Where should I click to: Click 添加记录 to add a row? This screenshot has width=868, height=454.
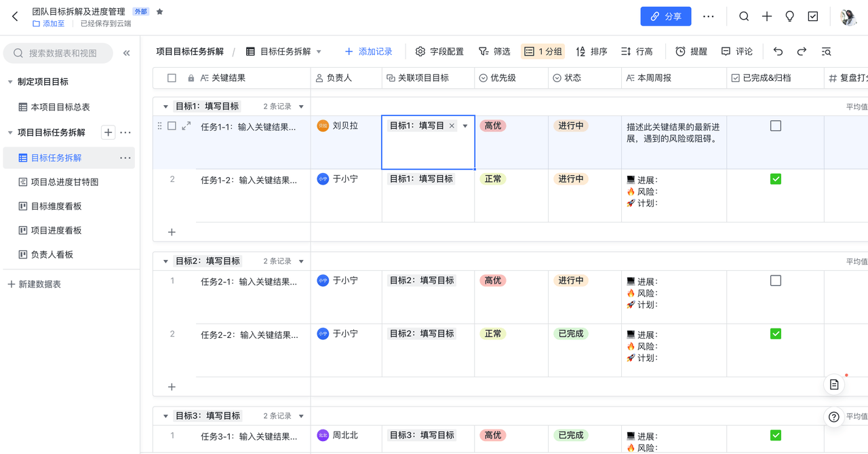368,52
